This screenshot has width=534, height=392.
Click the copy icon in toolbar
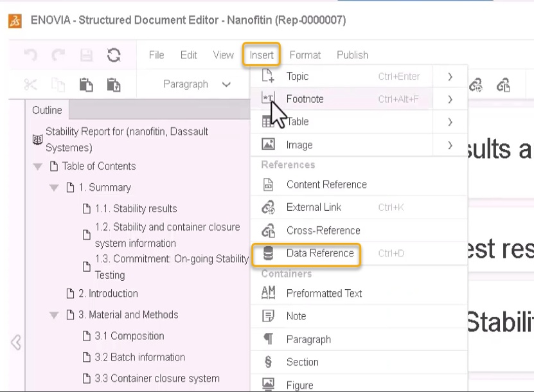(x=58, y=84)
